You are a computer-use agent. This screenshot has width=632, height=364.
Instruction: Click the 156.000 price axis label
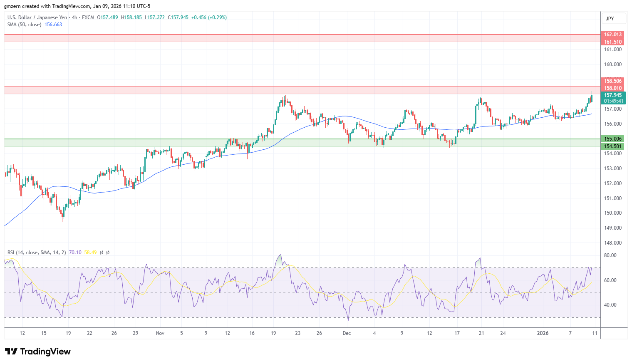613,124
